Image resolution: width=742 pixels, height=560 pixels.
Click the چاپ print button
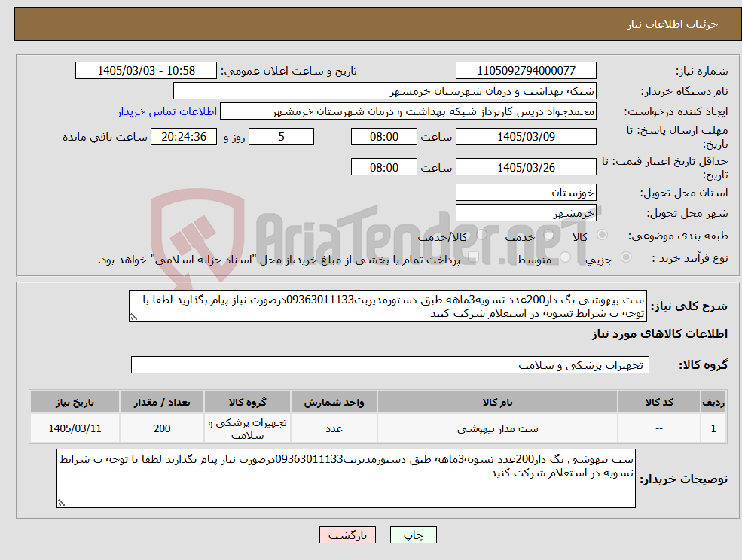click(413, 535)
